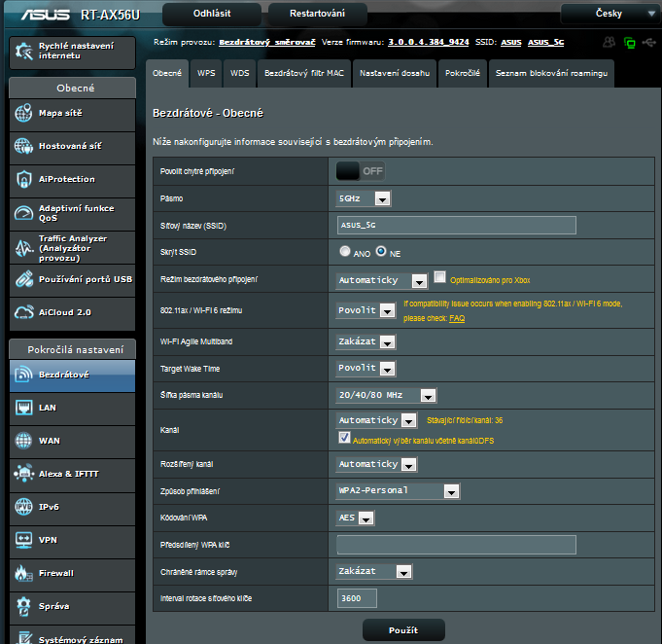Click the FAQ link
Viewport: 662px width, 644px height.
tap(456, 318)
